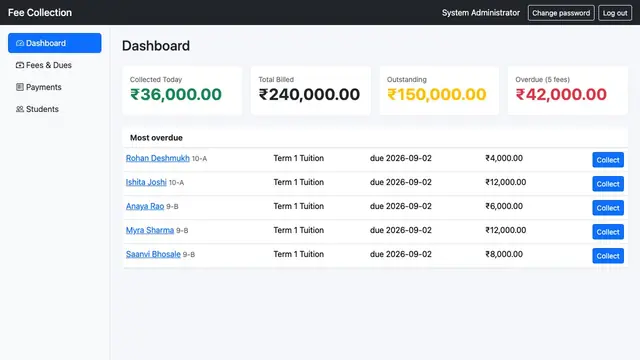The height and width of the screenshot is (360, 640).
Task: Click the Students people icon
Action: tap(20, 109)
